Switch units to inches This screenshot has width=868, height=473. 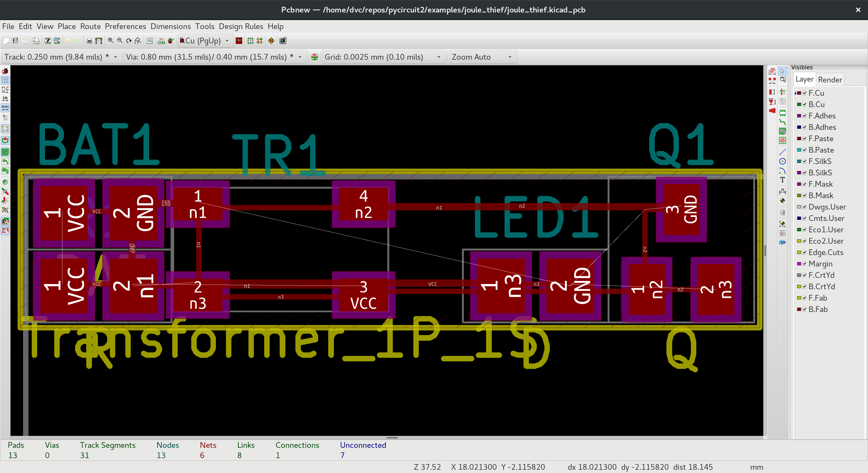[5, 99]
